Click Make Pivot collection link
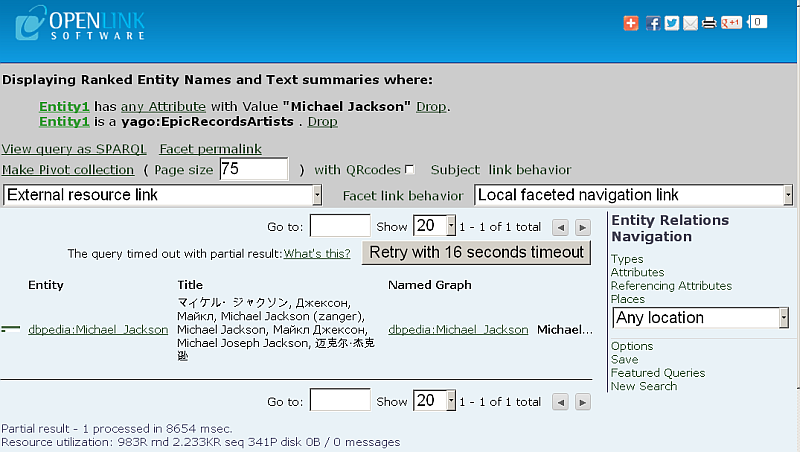 pos(68,170)
